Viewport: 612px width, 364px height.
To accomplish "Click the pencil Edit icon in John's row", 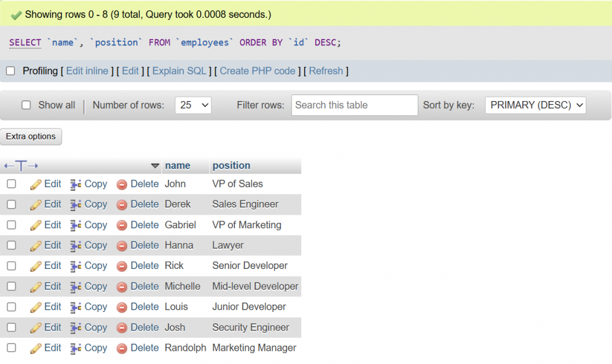I will (36, 185).
